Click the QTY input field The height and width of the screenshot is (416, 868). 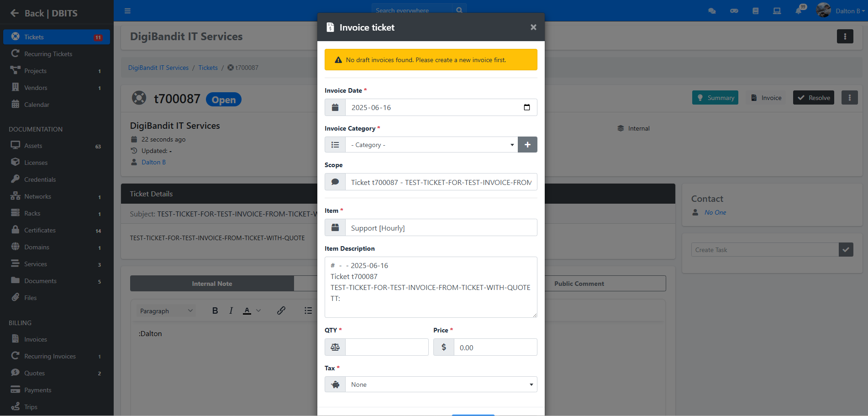(387, 348)
